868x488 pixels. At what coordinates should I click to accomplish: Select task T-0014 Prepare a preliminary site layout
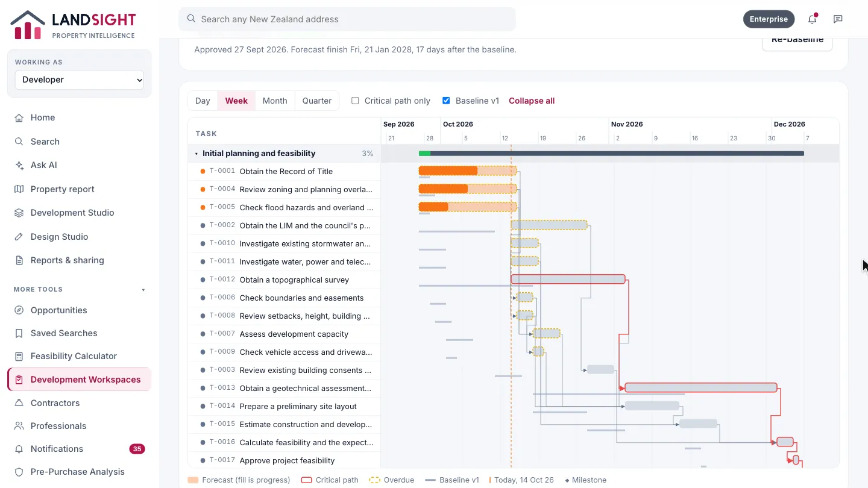coord(285,407)
